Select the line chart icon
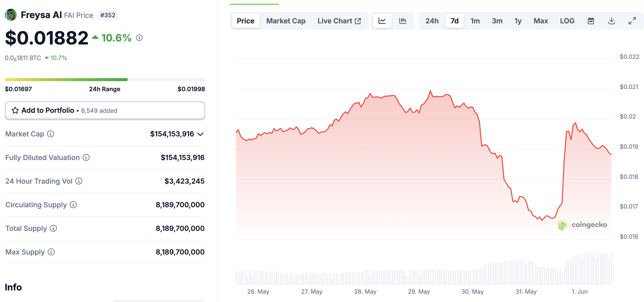Screen dimensions: 644x302 [x=382, y=21]
